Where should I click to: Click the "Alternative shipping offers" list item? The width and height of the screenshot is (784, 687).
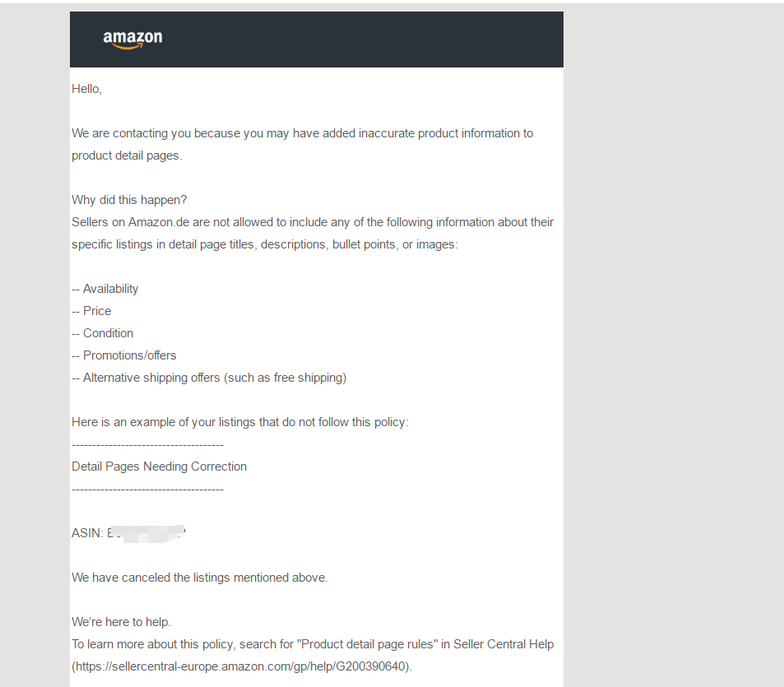209,378
